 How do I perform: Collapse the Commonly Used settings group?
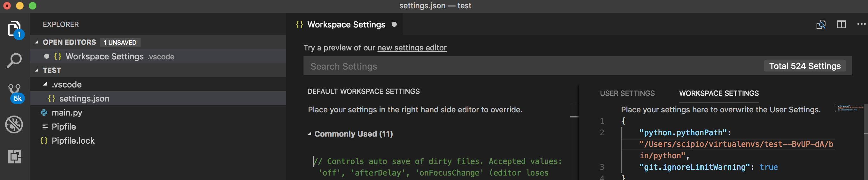[x=309, y=134]
